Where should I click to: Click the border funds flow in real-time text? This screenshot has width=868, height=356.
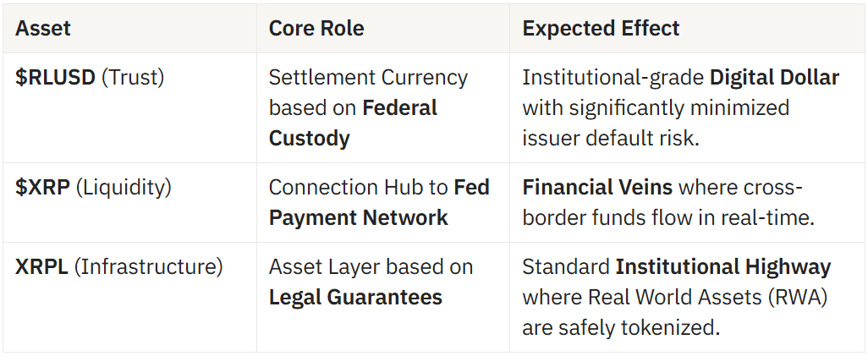pos(668,218)
